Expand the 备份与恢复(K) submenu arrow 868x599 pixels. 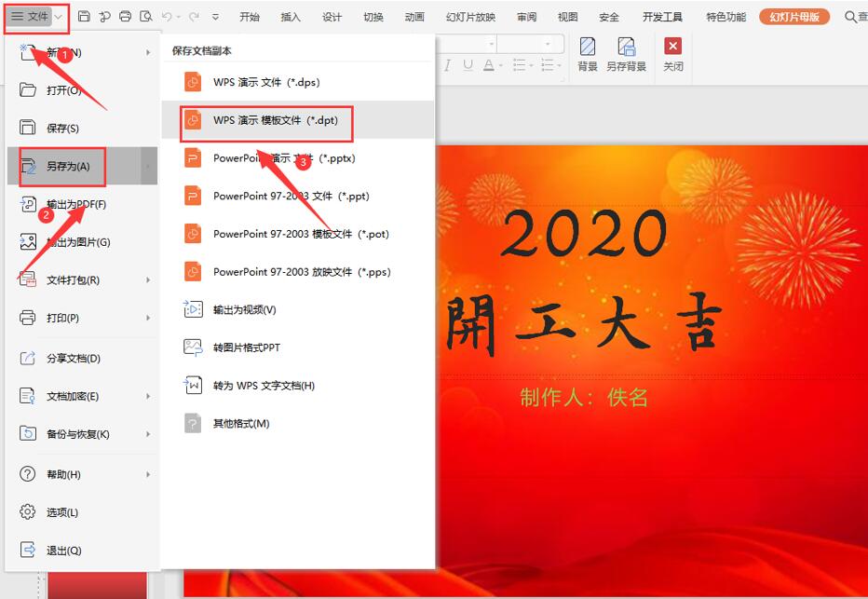[148, 434]
